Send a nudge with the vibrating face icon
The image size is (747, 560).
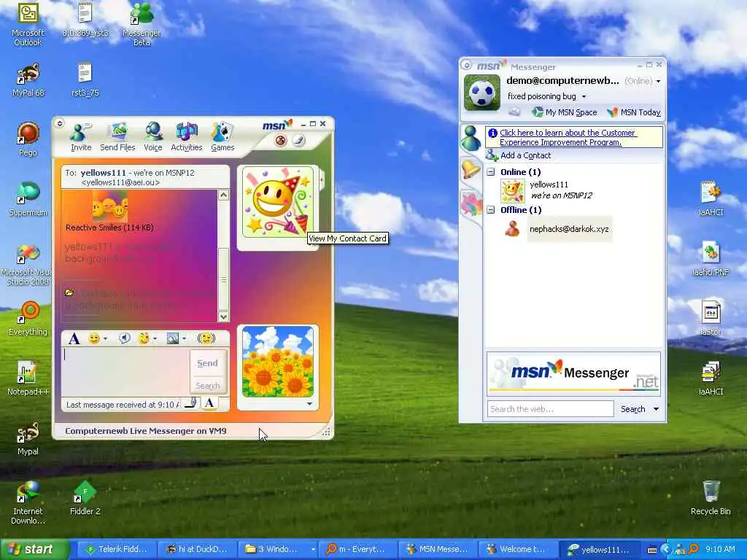point(206,338)
